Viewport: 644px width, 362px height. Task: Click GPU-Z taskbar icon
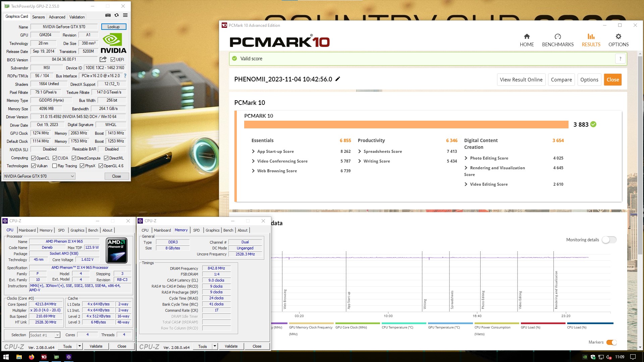tap(56, 357)
